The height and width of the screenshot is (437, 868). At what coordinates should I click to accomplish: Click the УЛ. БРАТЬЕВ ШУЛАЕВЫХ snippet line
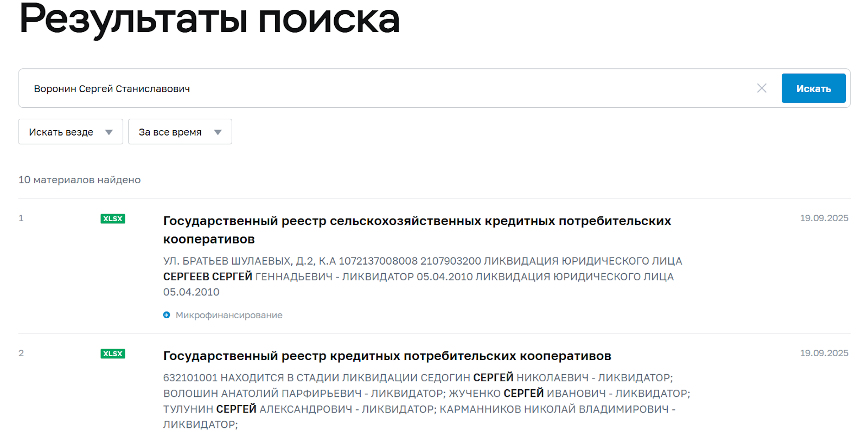[422, 261]
